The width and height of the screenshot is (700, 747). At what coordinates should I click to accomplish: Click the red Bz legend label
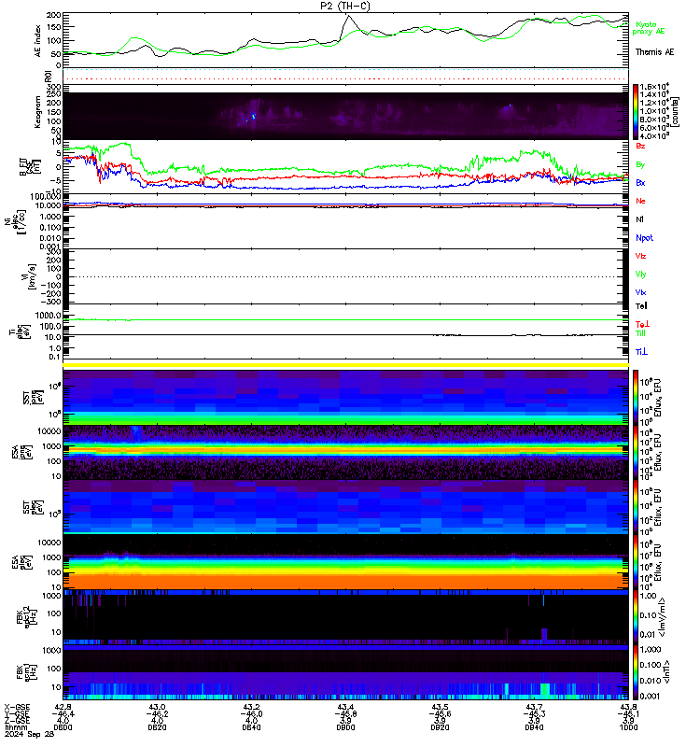(640, 146)
